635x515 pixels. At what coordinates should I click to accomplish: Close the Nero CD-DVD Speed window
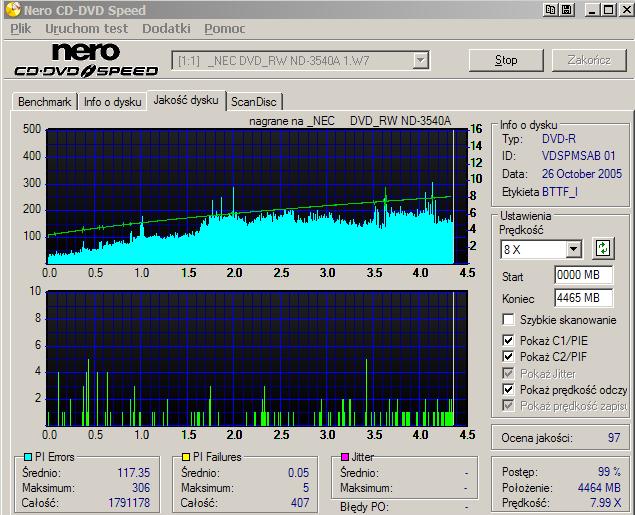click(626, 9)
